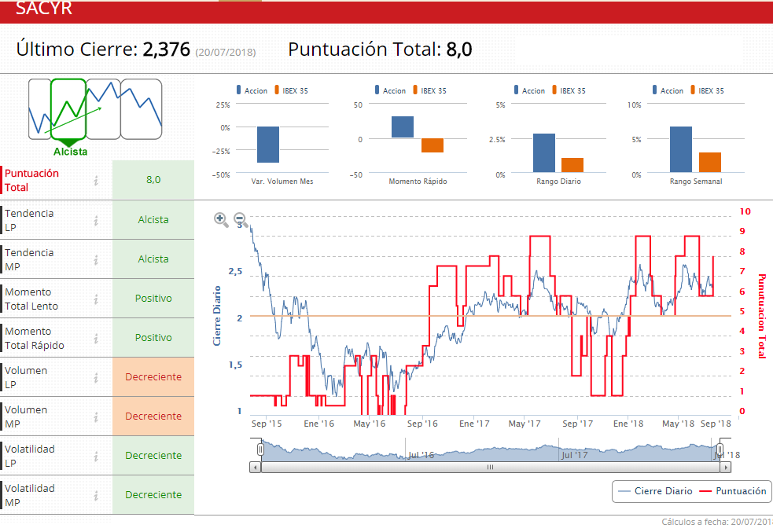Click navigator scrollbar left arrow
Screen dimensions: 773x532
[x=255, y=467]
